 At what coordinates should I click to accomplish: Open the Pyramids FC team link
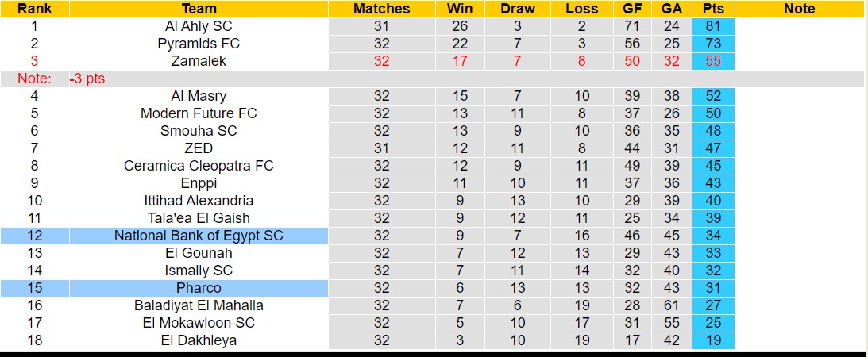[199, 44]
